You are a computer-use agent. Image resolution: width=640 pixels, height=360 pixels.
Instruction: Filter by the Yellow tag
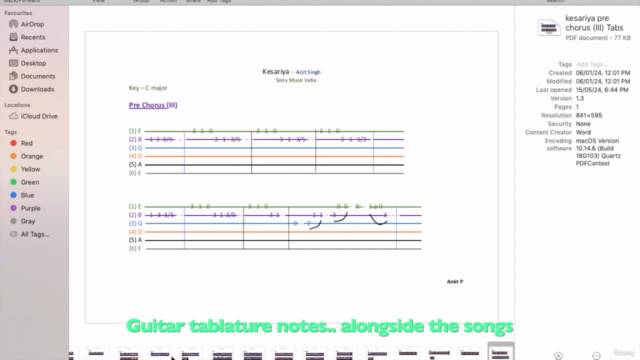[x=25, y=169]
